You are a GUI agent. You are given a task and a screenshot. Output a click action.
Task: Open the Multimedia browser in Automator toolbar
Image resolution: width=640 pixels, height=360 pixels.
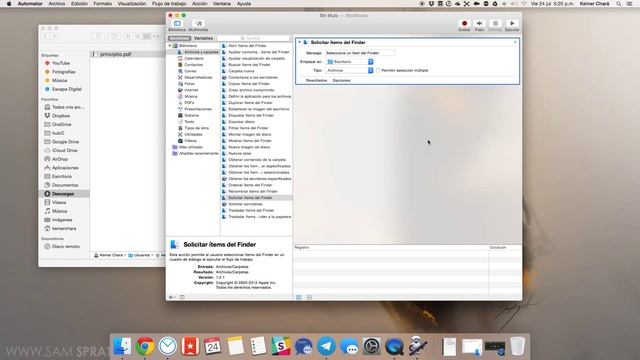coord(198,25)
